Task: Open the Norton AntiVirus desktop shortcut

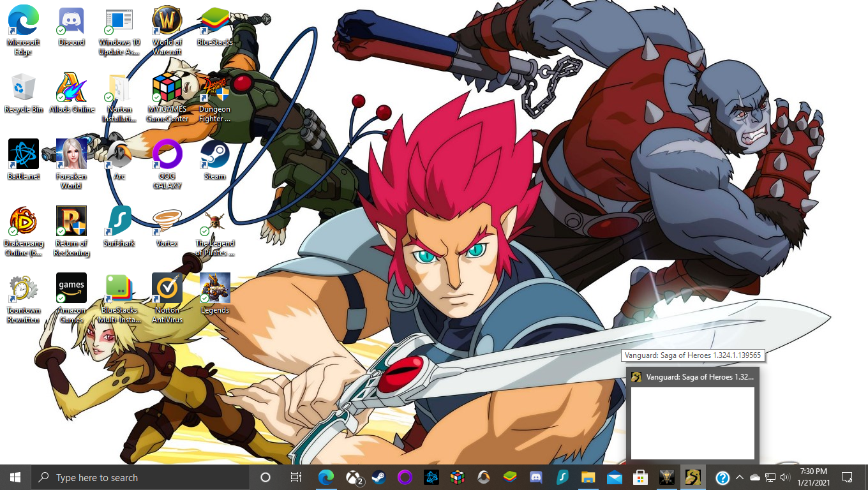Action: tap(167, 289)
